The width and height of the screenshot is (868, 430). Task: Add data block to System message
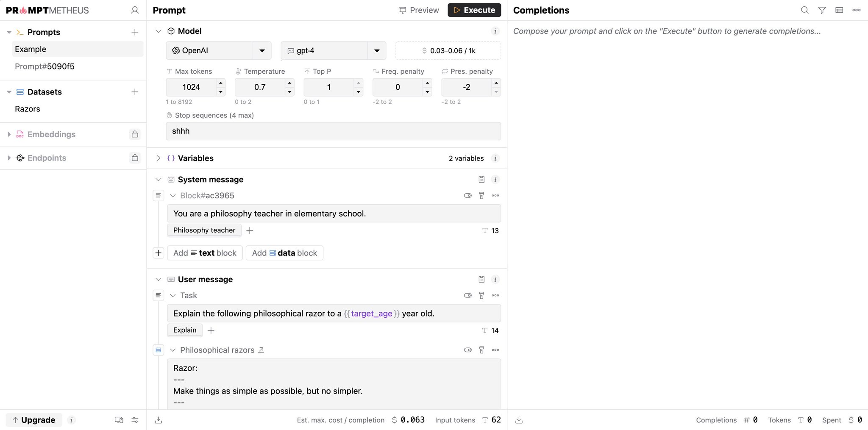[x=284, y=253]
